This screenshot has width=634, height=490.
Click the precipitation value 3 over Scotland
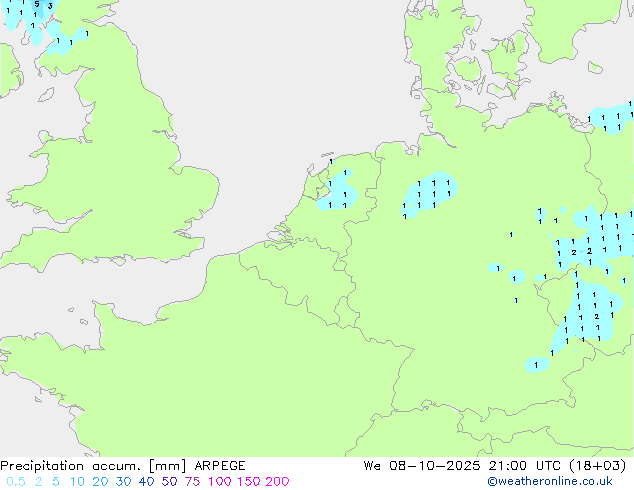[x=50, y=6]
